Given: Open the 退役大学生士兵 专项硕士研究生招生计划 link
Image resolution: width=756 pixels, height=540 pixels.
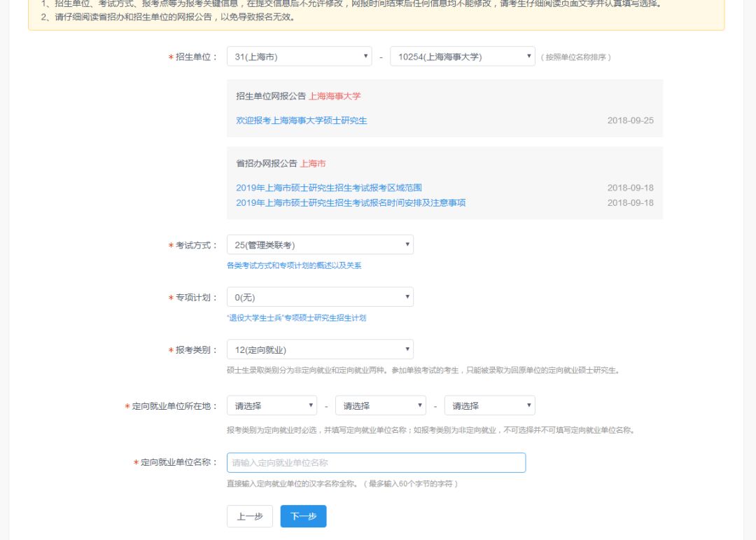Looking at the screenshot, I should point(296,318).
